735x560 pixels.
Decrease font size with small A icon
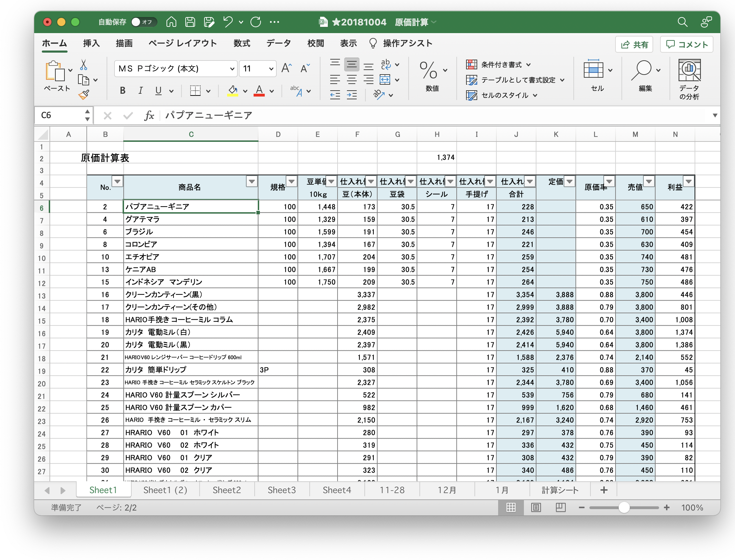(305, 68)
